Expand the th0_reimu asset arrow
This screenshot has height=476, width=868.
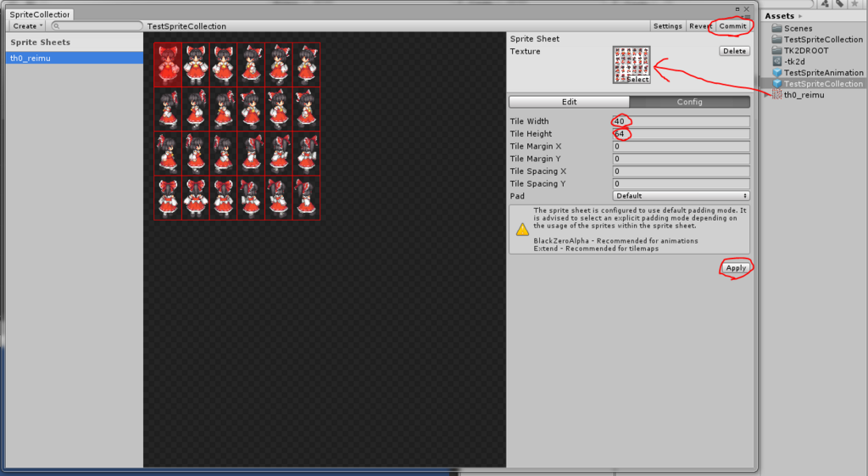pos(767,95)
